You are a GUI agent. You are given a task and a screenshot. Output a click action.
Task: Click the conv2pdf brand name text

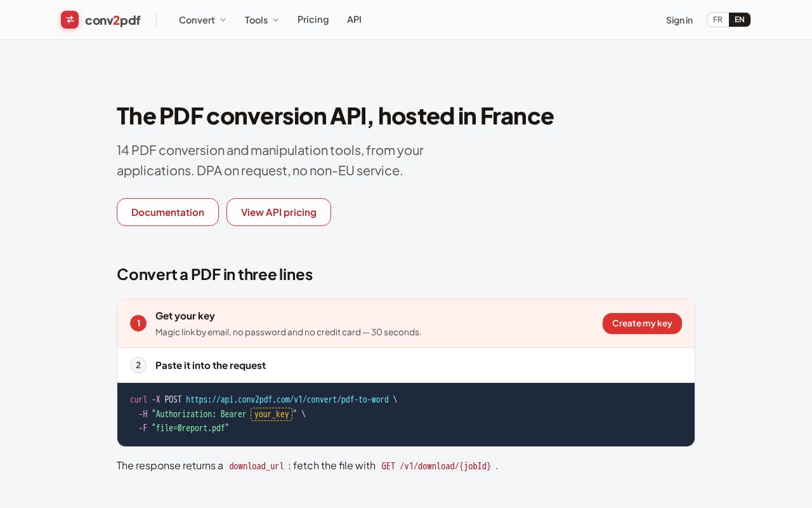point(113,20)
